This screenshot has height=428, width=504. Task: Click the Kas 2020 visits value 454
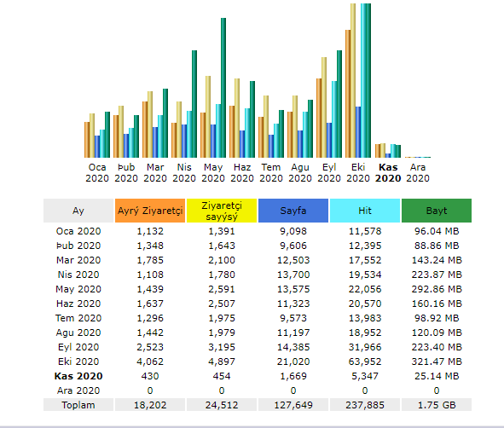[222, 376]
